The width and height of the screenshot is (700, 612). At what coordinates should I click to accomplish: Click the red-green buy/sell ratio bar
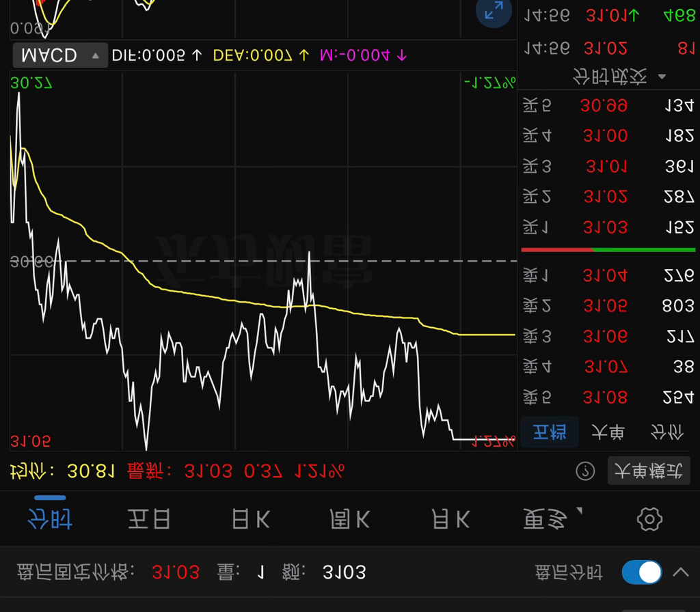[608, 250]
